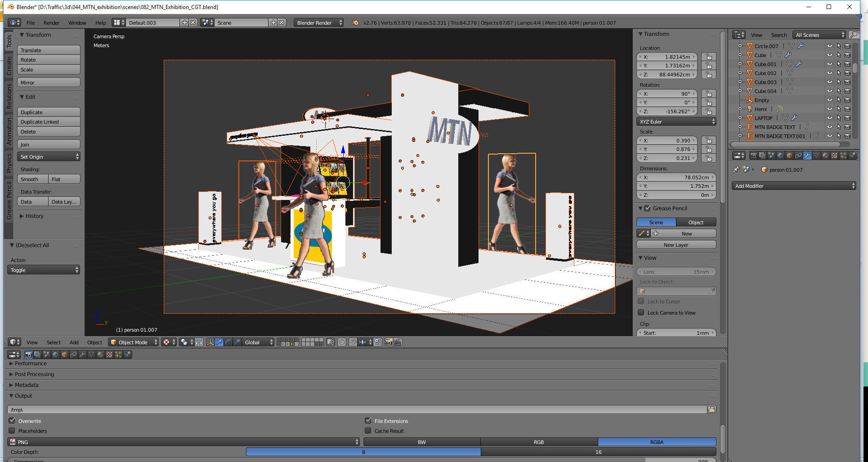Uncheck the Overwrite option
The width and height of the screenshot is (868, 462).
coord(12,421)
